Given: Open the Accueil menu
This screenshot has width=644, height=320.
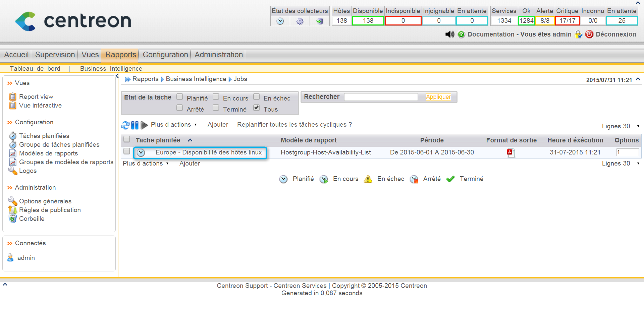Looking at the screenshot, I should 16,55.
